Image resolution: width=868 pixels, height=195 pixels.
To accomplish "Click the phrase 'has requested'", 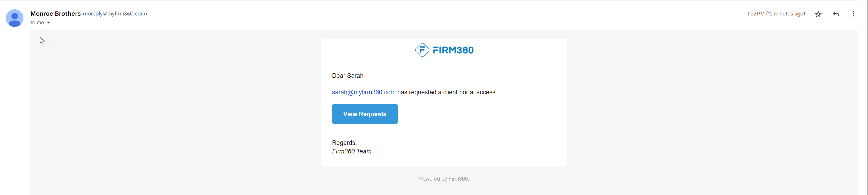I will 416,92.
